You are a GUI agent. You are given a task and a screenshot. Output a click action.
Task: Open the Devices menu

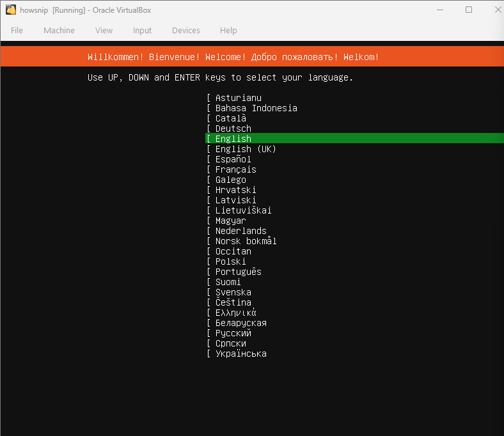click(x=185, y=31)
